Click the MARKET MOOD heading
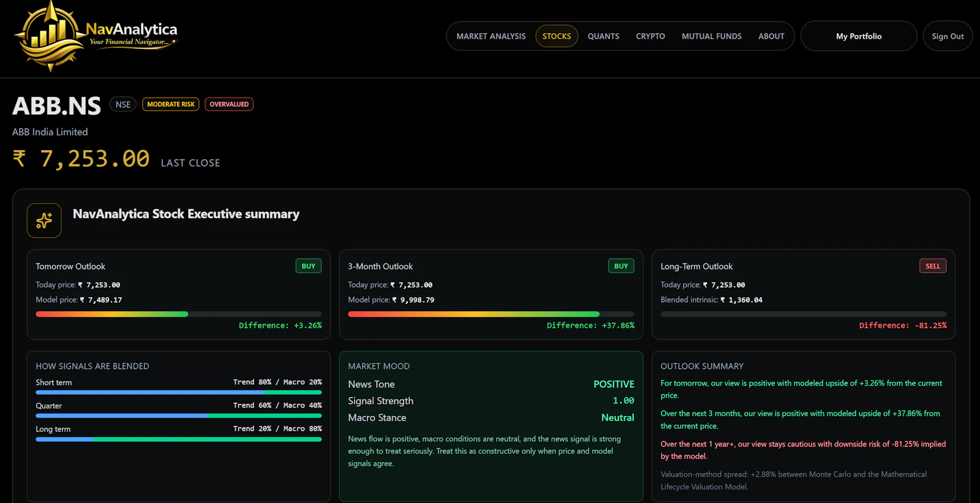This screenshot has height=503, width=980. click(379, 366)
